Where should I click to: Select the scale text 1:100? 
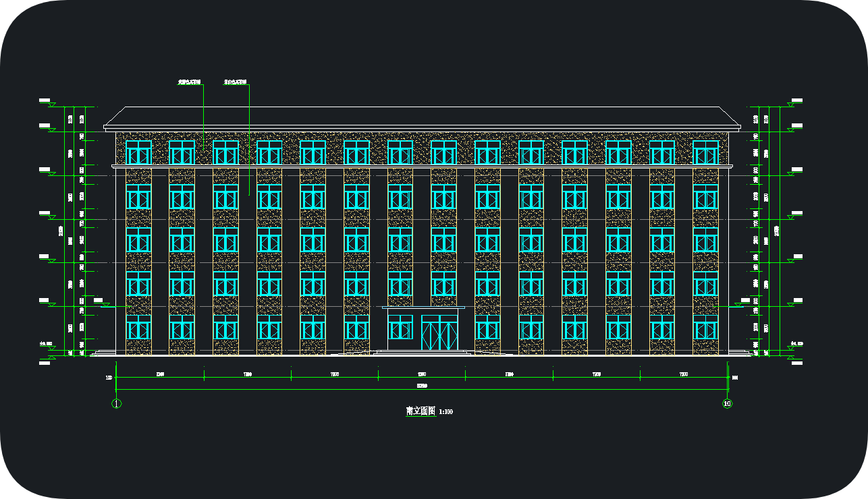pyautogui.click(x=446, y=411)
